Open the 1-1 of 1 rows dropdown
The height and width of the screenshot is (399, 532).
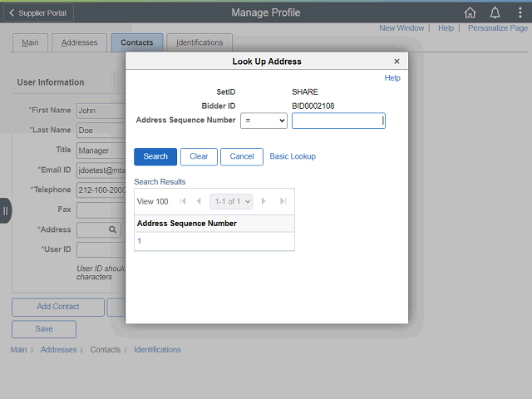(231, 201)
